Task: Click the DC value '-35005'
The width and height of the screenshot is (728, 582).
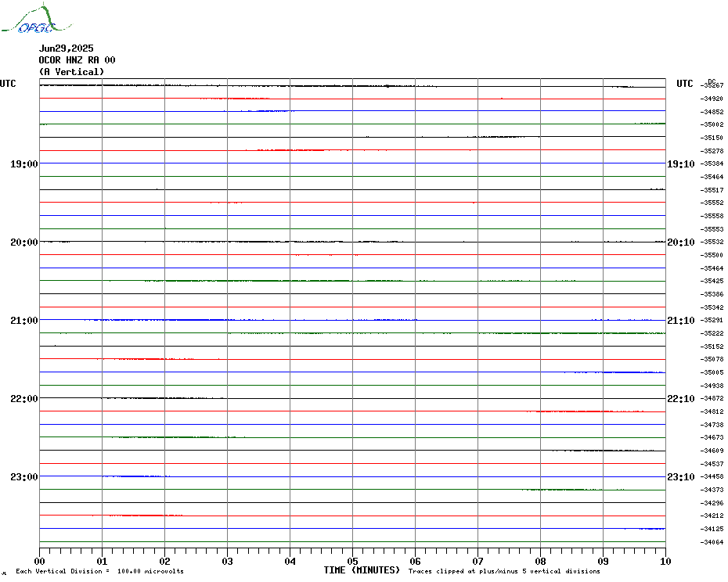Action: point(712,372)
